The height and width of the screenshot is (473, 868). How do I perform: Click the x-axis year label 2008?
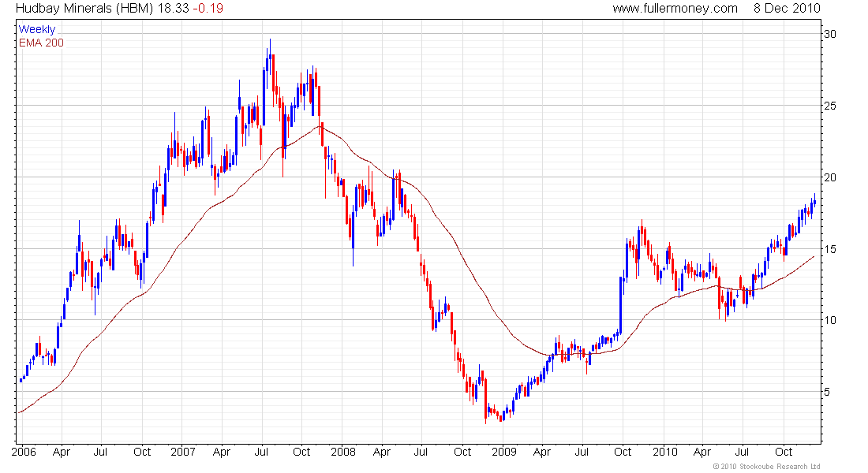(x=343, y=452)
